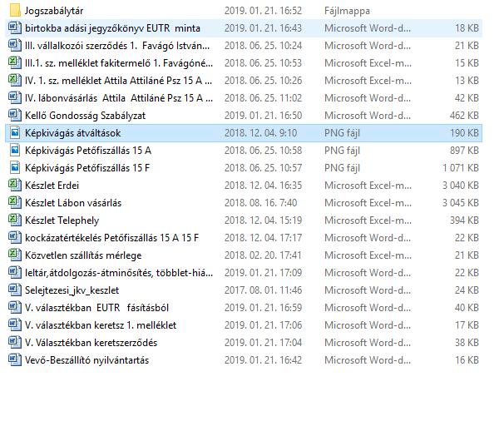The image size is (504, 426).
Task: Click the Fájlmappa type entry
Action: pyautogui.click(x=347, y=11)
